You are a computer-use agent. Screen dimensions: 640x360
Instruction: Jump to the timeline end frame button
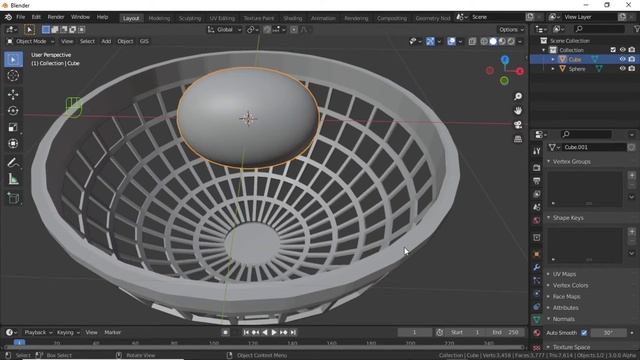coord(293,332)
